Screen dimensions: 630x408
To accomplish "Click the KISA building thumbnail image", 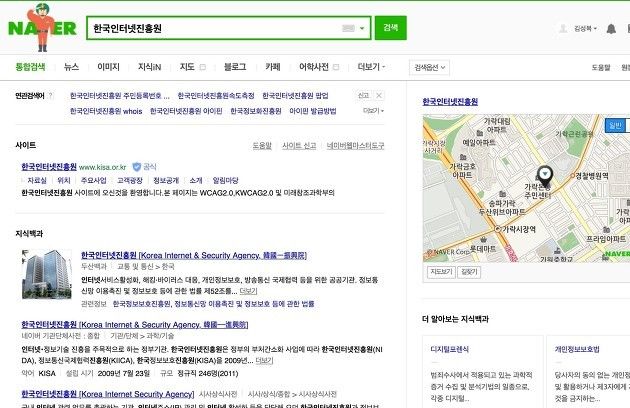I will click(47, 274).
